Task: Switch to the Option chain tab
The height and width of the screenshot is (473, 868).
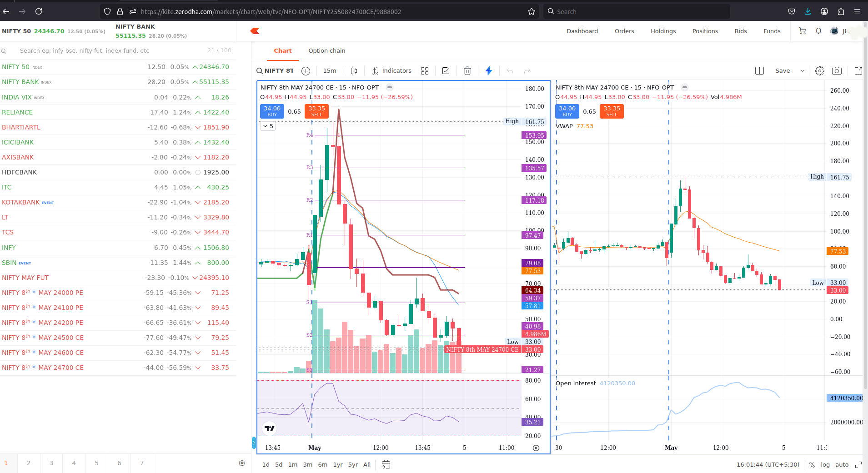Action: (327, 51)
